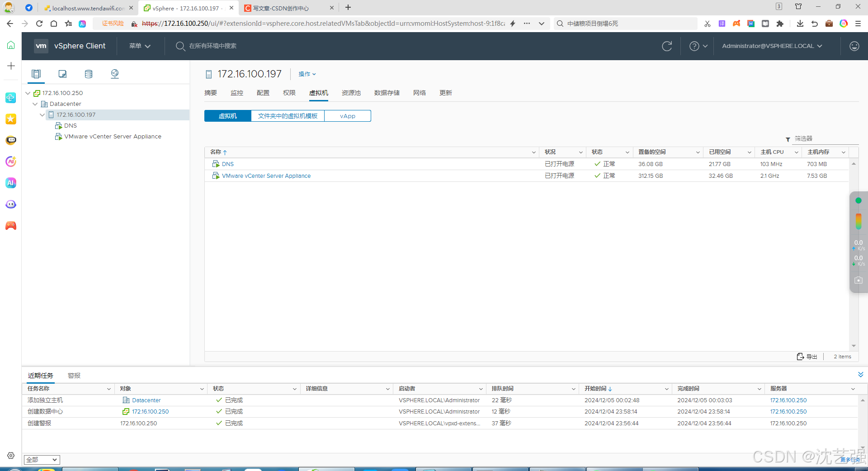Screen dimensions: 868x471
Task: Select the vApp toggle button
Action: click(x=348, y=116)
